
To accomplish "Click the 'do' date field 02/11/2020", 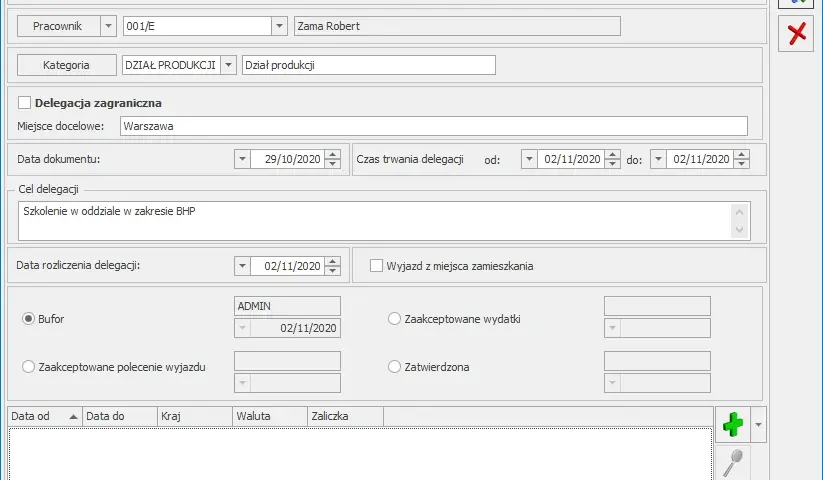I will pos(700,159).
